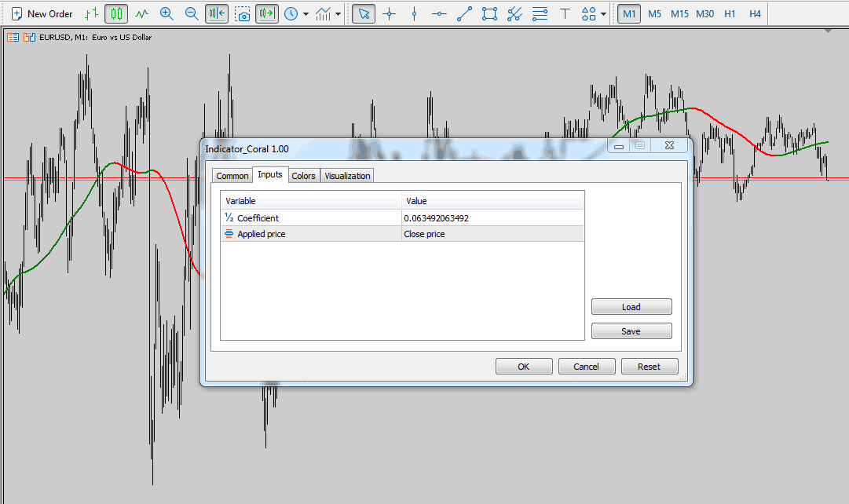
Task: Select the arrow cursor tool
Action: point(364,13)
